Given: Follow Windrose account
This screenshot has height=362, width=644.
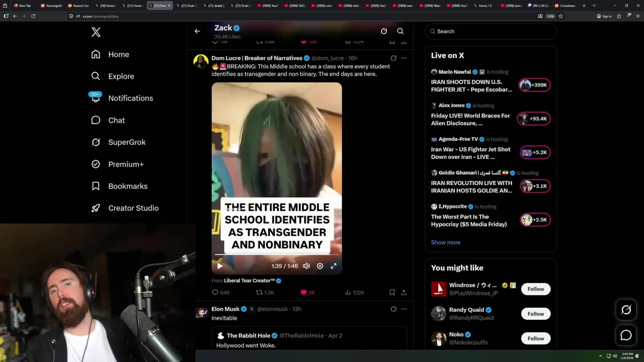Looking at the screenshot, I should click(x=536, y=289).
